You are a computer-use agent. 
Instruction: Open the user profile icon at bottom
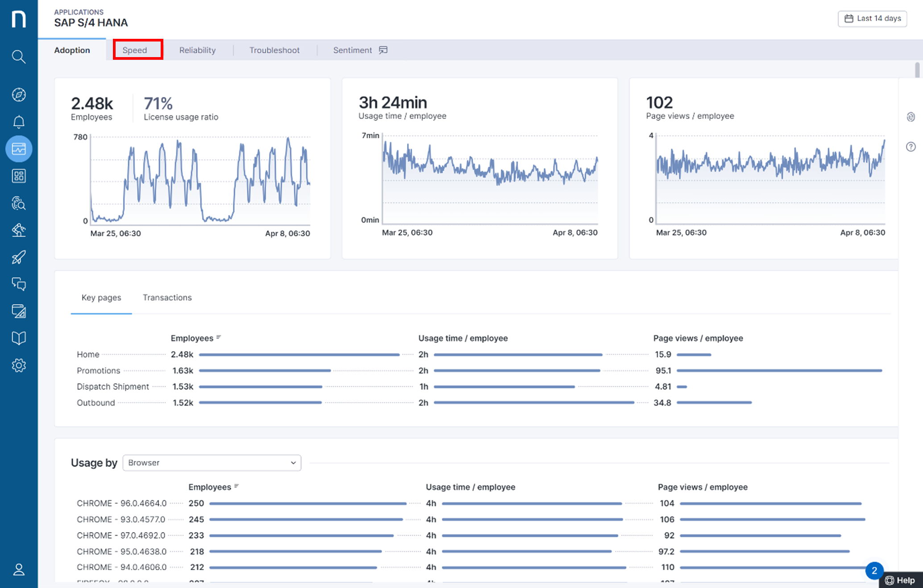[19, 570]
